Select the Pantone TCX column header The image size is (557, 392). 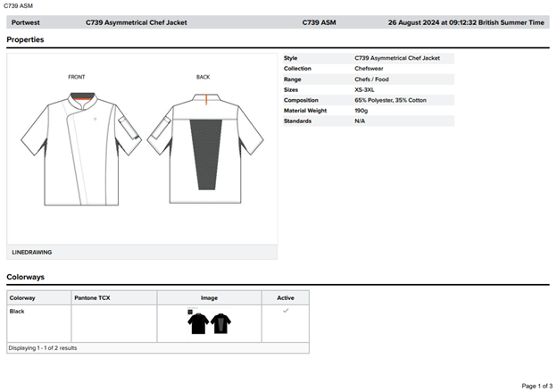[x=92, y=297]
